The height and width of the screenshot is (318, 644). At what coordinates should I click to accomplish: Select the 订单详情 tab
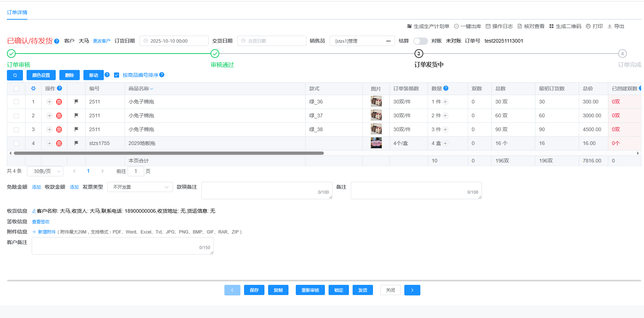pos(17,12)
